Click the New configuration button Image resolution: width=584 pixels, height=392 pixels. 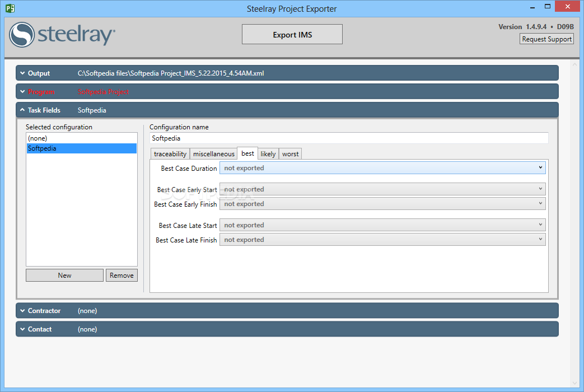tap(64, 276)
